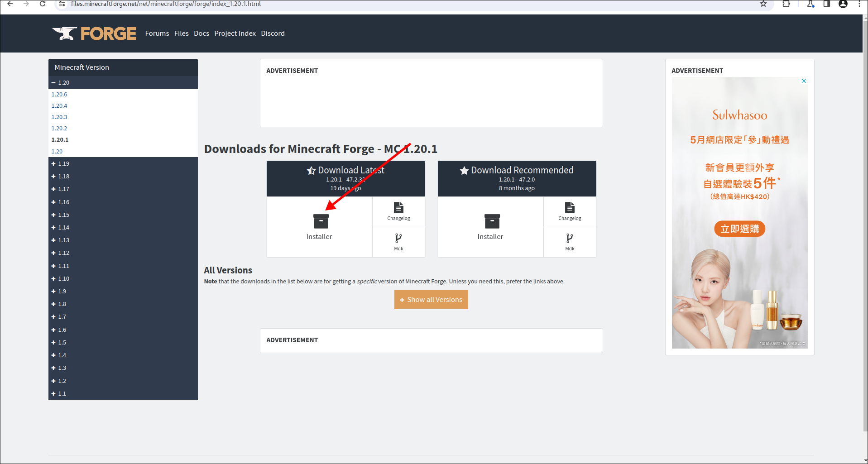Click the browser forward arrow
The height and width of the screenshot is (464, 868).
point(26,4)
